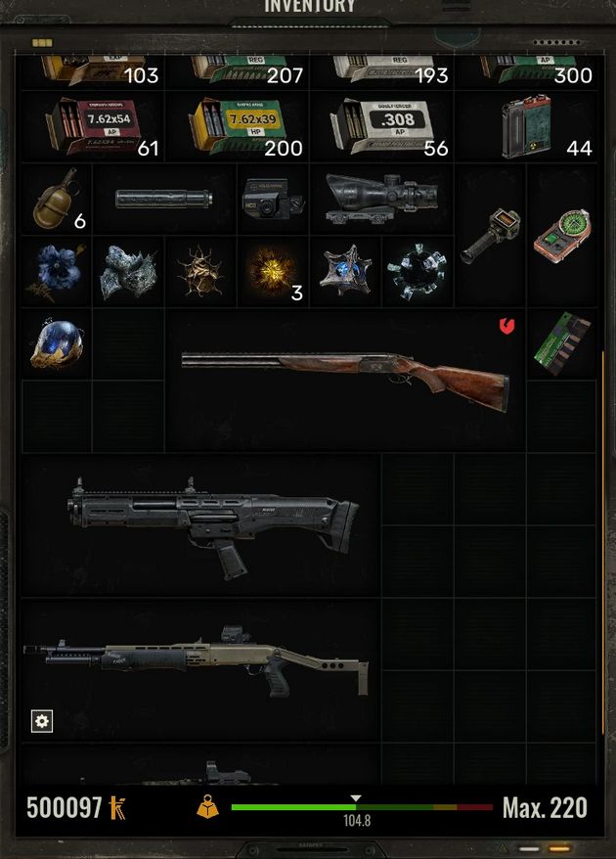
Task: Click the weight capacity bar
Action: click(362, 807)
